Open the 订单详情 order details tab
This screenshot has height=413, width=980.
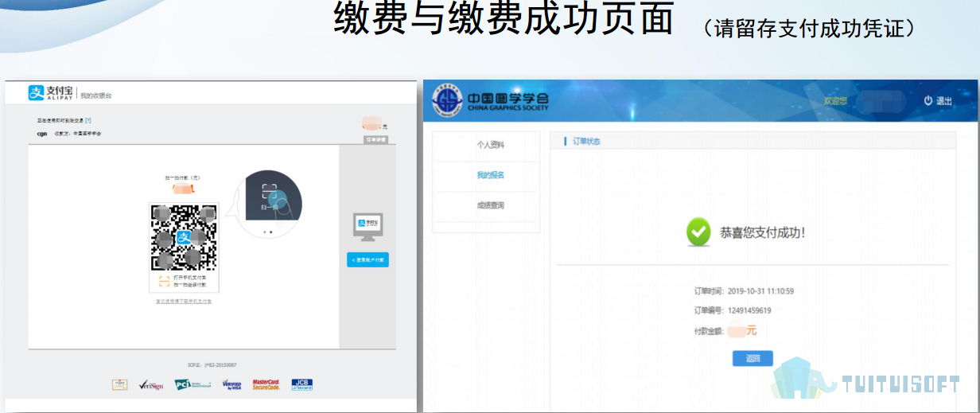(375, 139)
